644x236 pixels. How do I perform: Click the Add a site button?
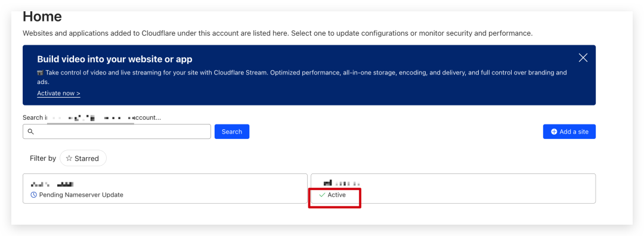click(569, 132)
